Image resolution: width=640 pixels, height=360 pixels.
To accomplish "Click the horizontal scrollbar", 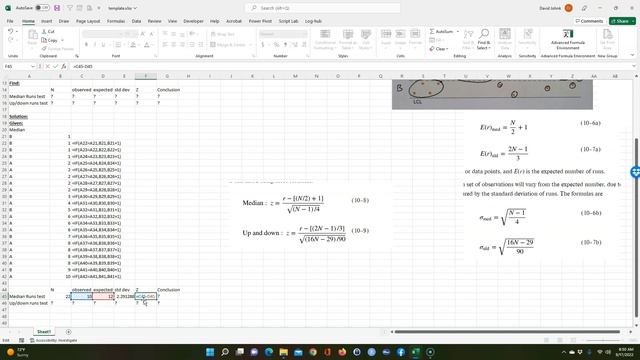I will (507, 332).
